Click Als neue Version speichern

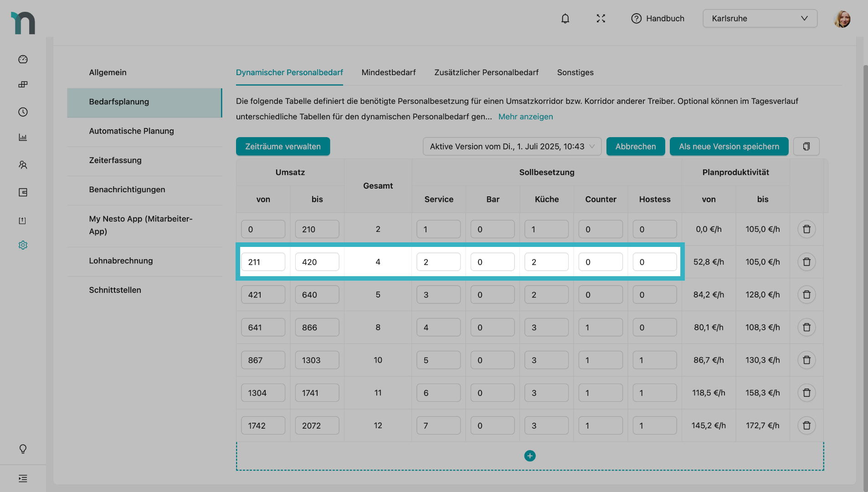729,147
